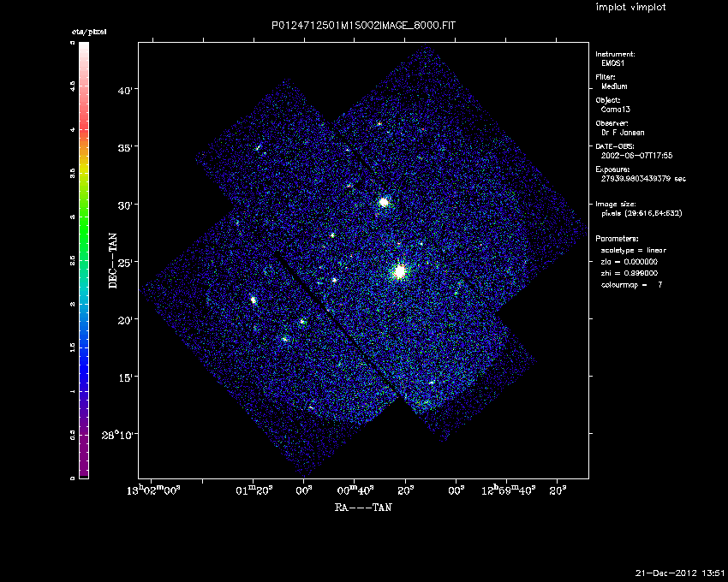
Task: Click the "Image size:" header label
Action: tap(615, 205)
